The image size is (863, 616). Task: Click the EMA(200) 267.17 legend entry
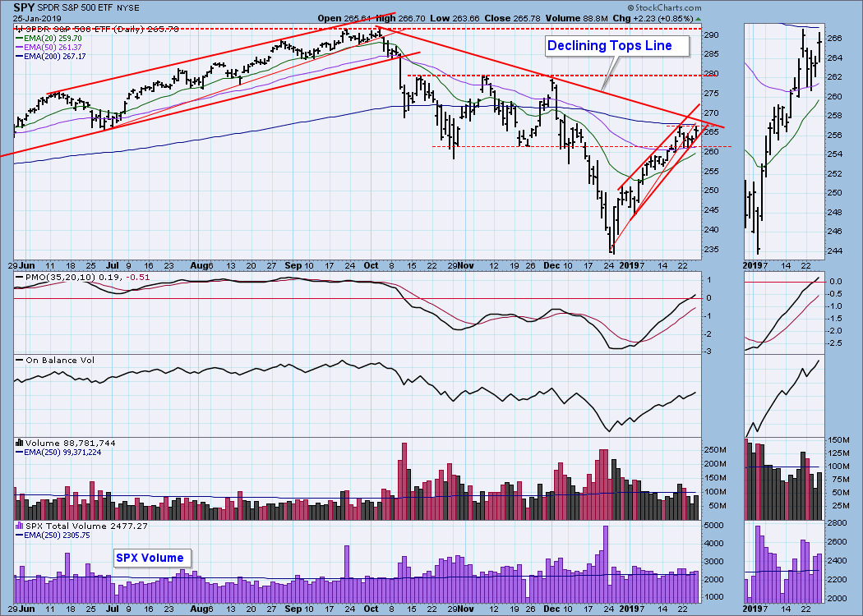point(51,56)
